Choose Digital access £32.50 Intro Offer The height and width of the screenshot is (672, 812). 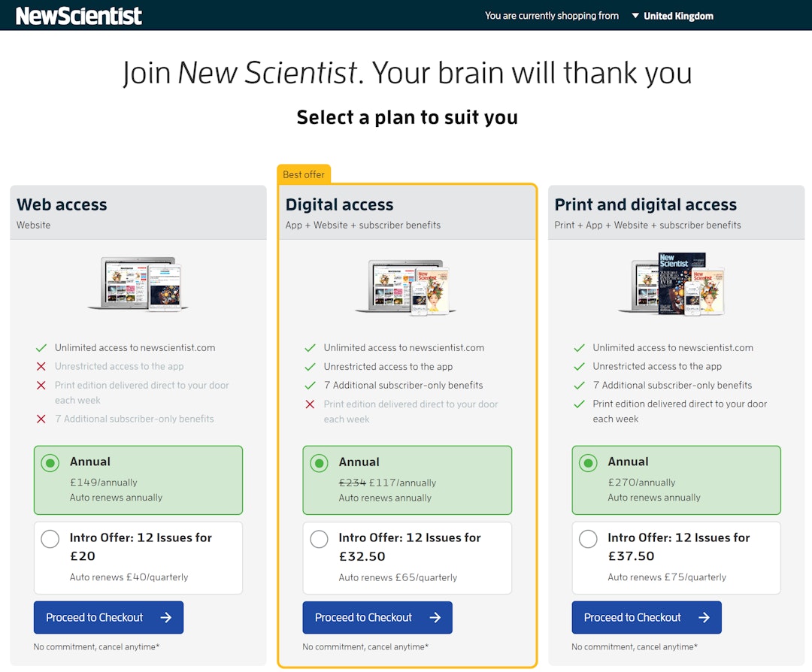tap(320, 539)
